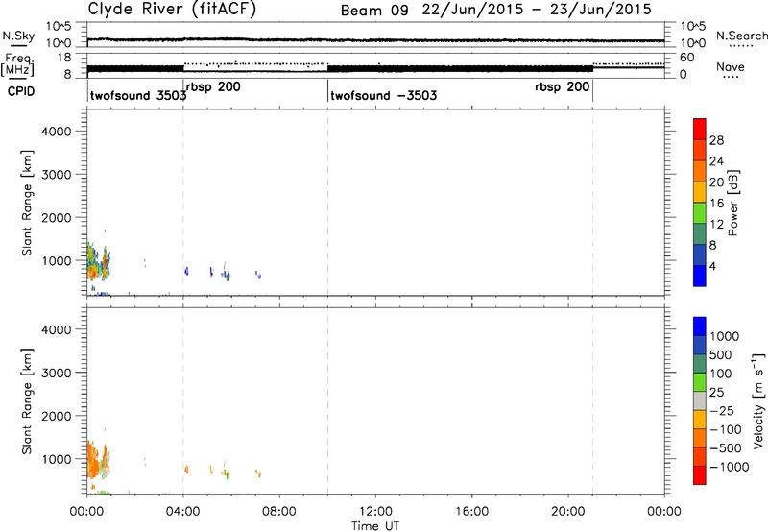The image size is (768, 532).
Task: Click the dark blue power segment between 4 and 8
Action: pos(700,255)
